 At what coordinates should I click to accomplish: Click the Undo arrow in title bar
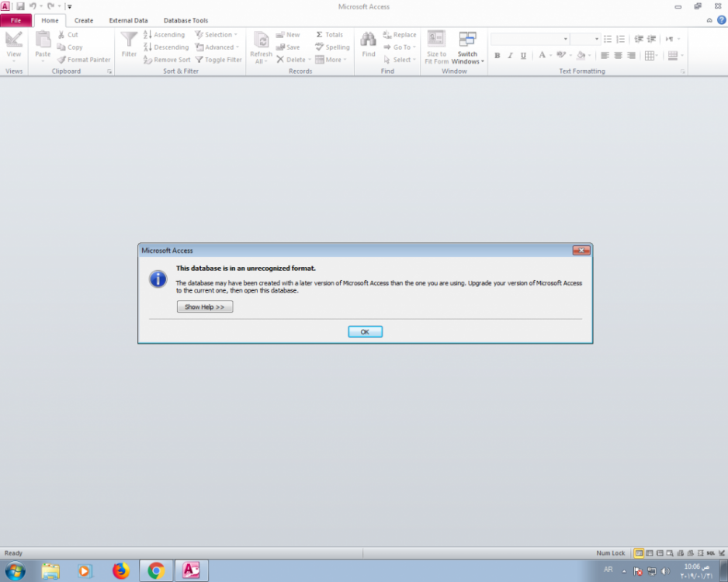coord(33,6)
